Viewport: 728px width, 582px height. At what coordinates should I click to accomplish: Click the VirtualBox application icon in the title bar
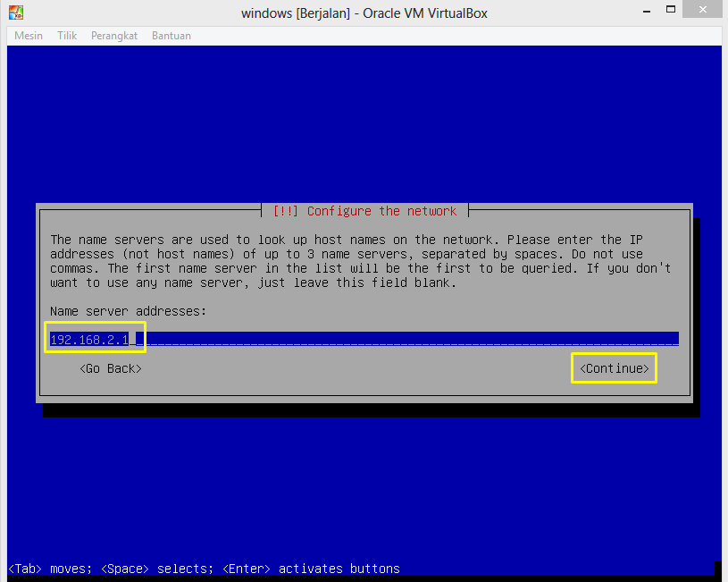pyautogui.click(x=18, y=13)
